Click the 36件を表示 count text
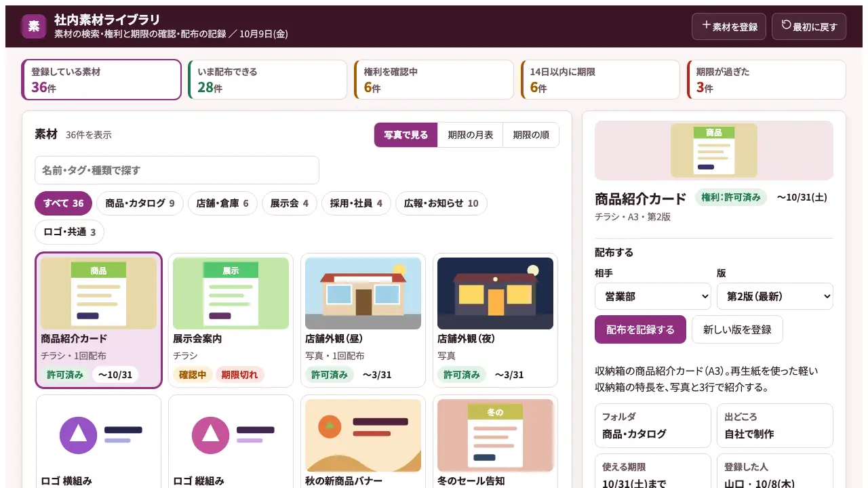The width and height of the screenshot is (868, 488). point(89,135)
